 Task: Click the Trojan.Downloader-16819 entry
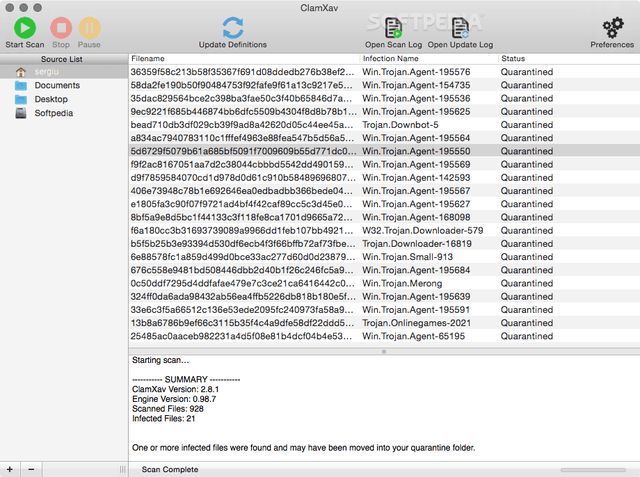(417, 244)
